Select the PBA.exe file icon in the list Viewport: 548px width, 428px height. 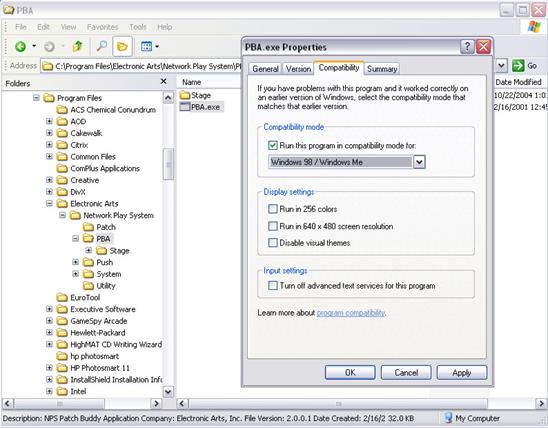(184, 107)
